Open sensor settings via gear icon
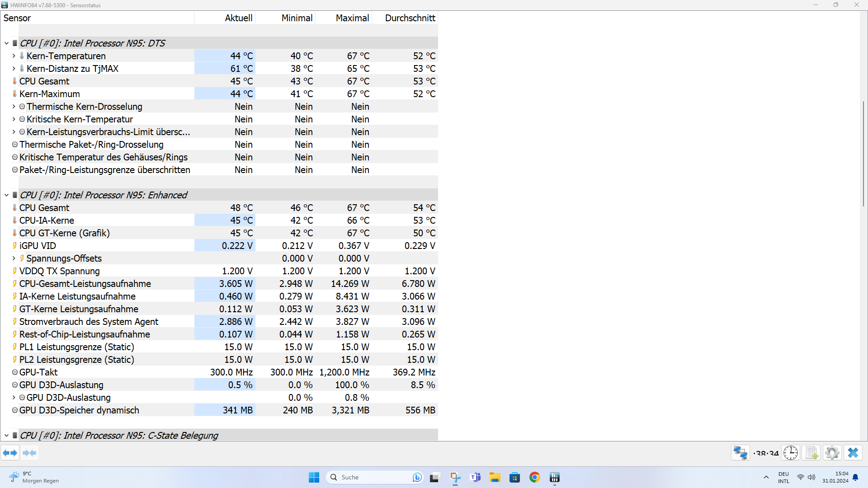Screen dimensions: 868x488 [832, 453]
